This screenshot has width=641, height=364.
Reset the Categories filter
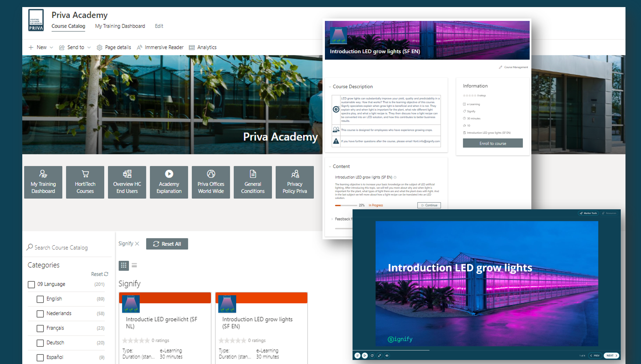[100, 274]
